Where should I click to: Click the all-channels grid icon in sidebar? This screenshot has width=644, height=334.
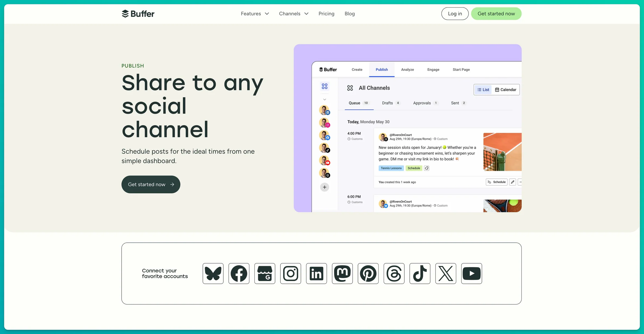[x=325, y=86]
